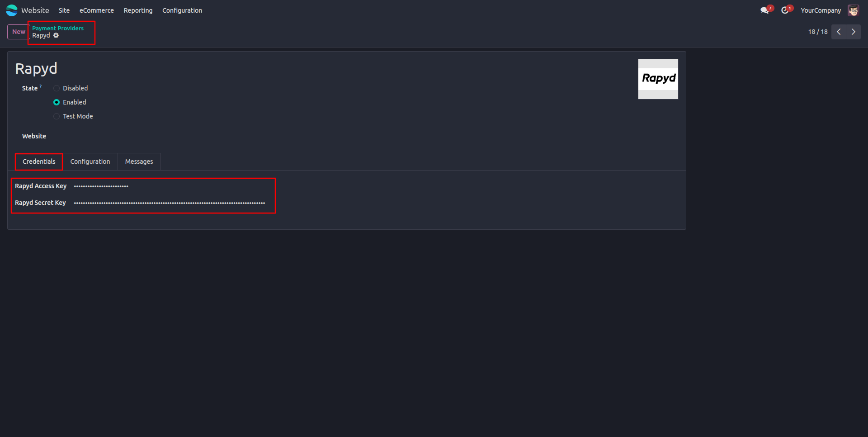Click the New button
This screenshot has width=868, height=437.
coord(19,32)
